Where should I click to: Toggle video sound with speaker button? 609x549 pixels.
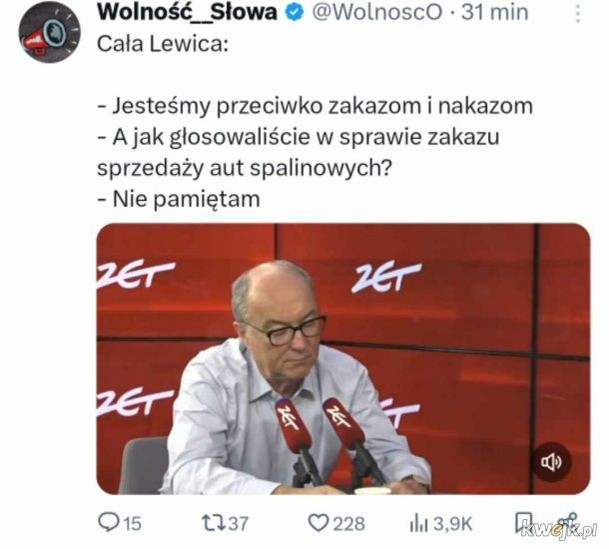tap(551, 462)
